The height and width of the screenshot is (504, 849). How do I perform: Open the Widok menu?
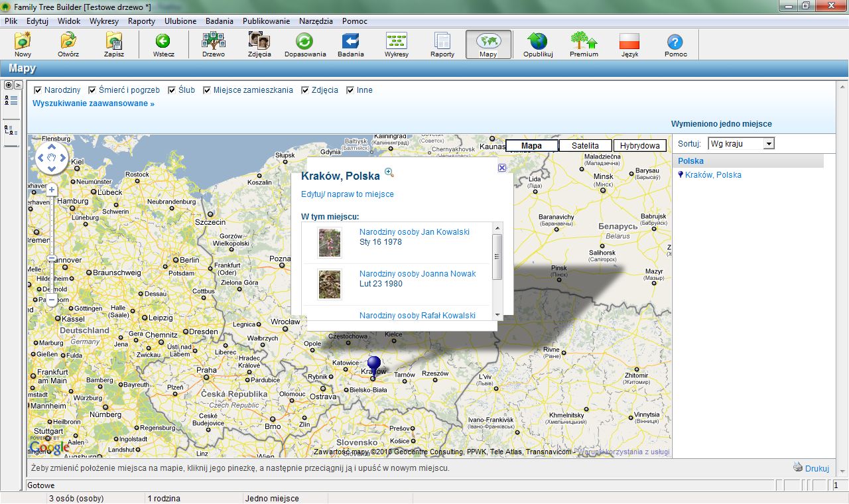coord(69,21)
